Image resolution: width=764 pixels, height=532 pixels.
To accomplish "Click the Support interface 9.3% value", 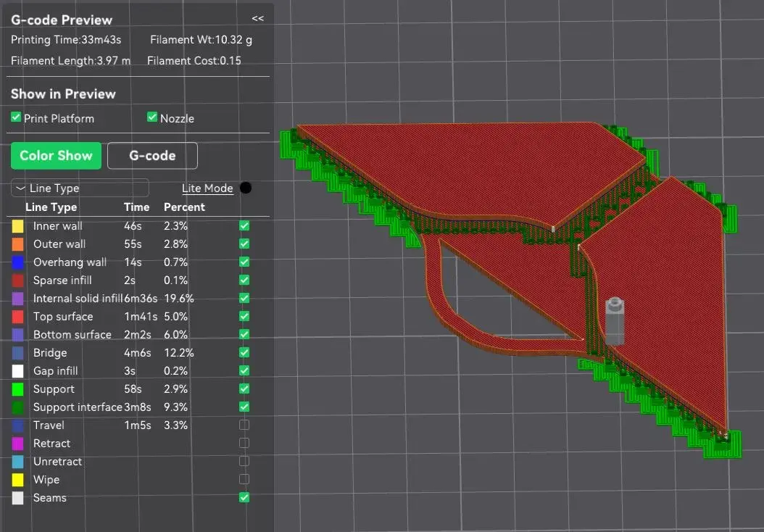I will pos(175,407).
